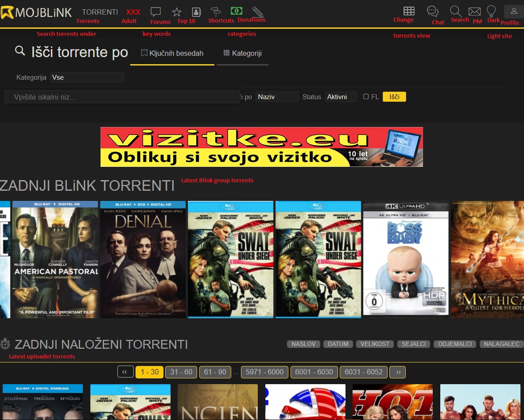
Task: Select page range 31 - 60
Action: (181, 372)
